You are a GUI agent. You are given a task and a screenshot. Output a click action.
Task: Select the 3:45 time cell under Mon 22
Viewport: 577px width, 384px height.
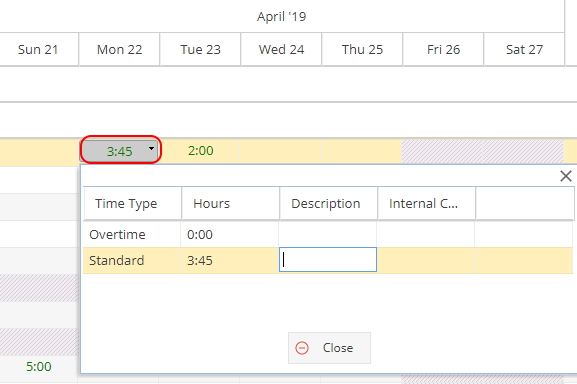(x=120, y=151)
